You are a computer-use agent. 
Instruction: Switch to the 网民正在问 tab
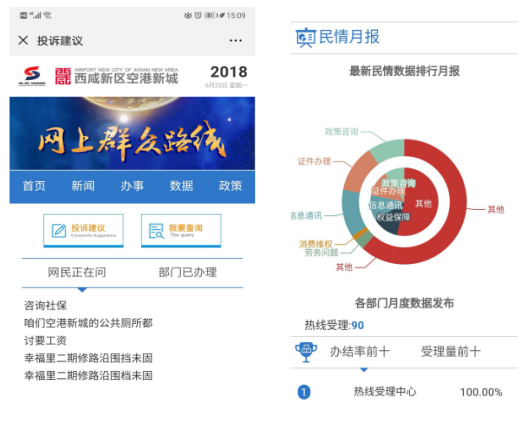(x=77, y=272)
